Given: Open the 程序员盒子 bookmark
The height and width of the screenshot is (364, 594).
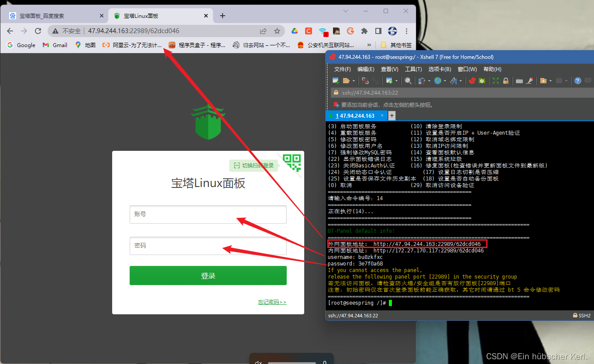Looking at the screenshot, I should [x=197, y=45].
